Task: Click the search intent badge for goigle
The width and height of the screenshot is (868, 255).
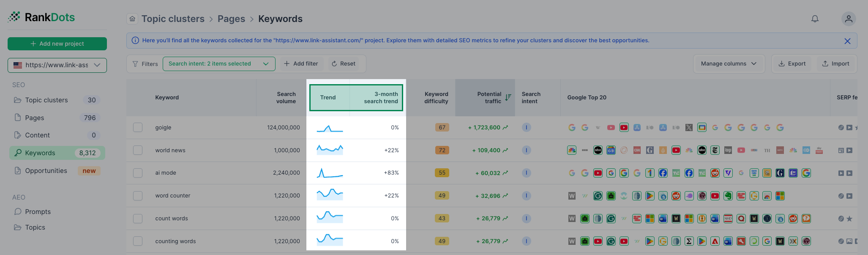Action: (x=527, y=127)
